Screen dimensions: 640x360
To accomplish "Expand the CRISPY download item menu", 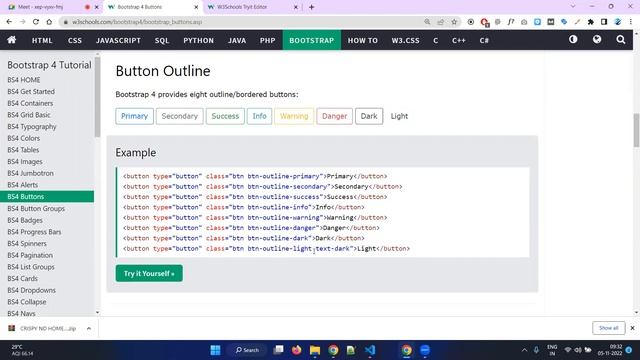I will point(89,328).
